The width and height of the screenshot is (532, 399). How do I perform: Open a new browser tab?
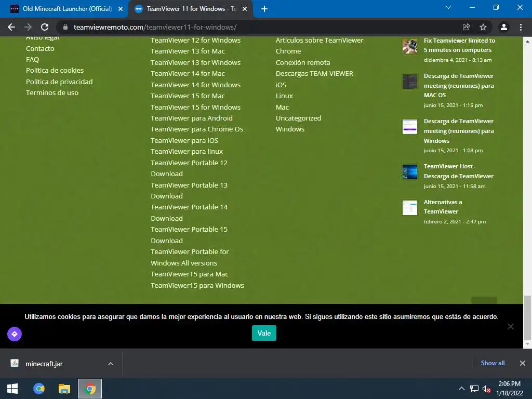264,9
